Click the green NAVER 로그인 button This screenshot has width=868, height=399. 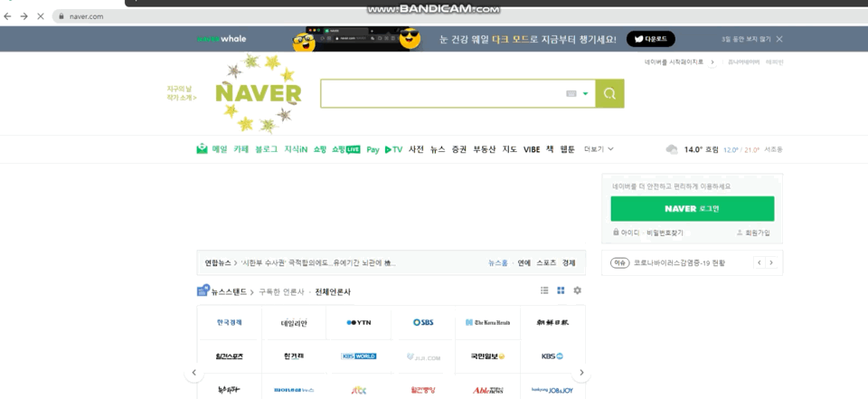692,209
